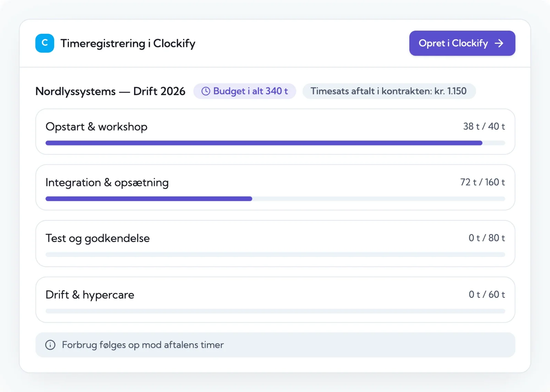Select the Budget i alt 340 t badge
Screen dimensions: 550x392
coord(245,91)
